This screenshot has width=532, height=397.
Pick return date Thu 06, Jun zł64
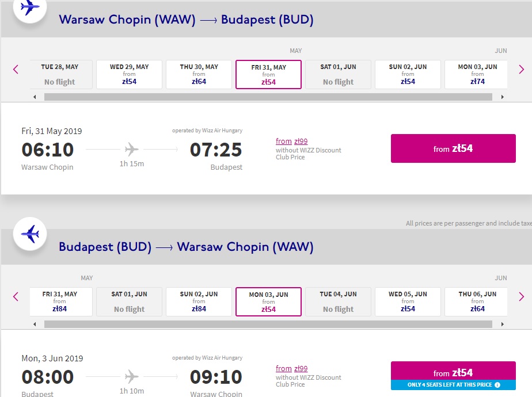click(x=476, y=301)
